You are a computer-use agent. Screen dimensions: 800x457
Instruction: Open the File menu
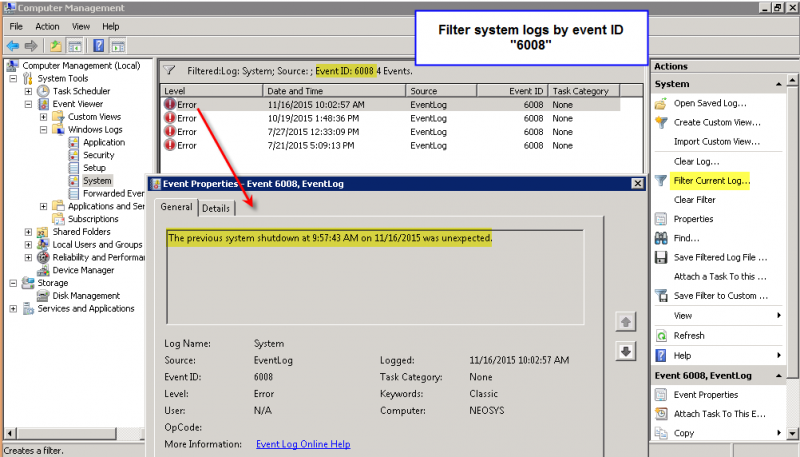(16, 27)
